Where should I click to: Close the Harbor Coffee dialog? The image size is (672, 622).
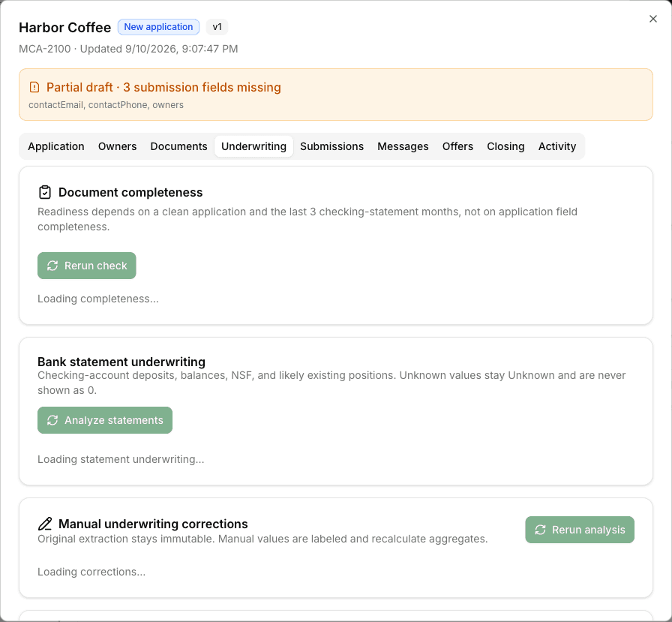pos(652,19)
